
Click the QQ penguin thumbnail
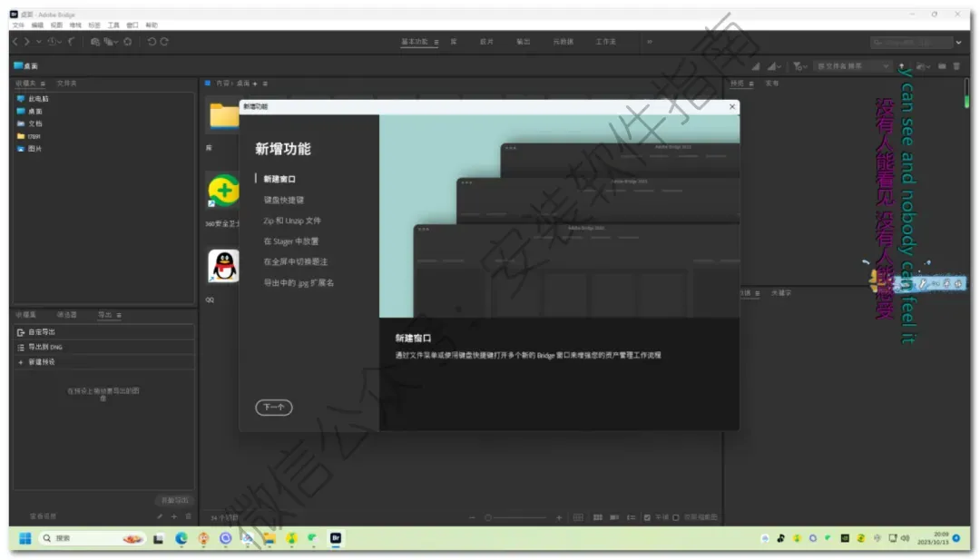pos(224,266)
